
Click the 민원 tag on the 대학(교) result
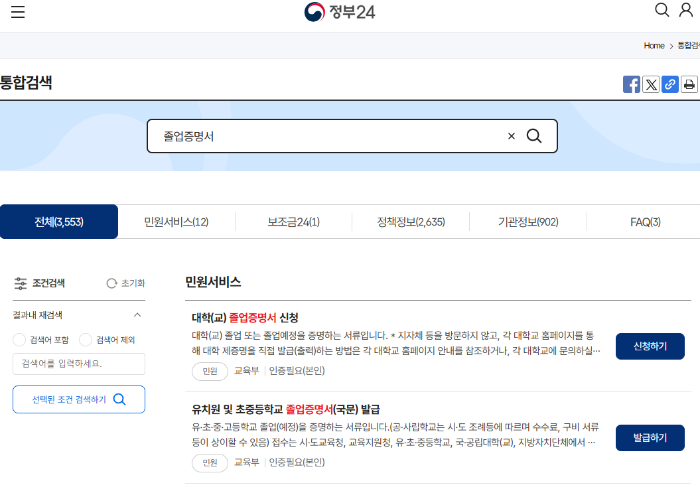pos(210,371)
